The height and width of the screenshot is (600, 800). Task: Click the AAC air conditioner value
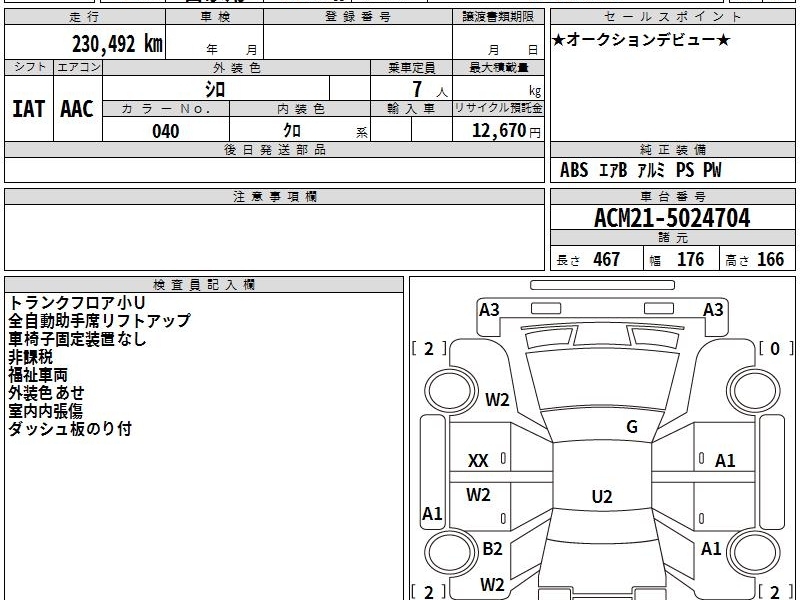pyautogui.click(x=77, y=109)
